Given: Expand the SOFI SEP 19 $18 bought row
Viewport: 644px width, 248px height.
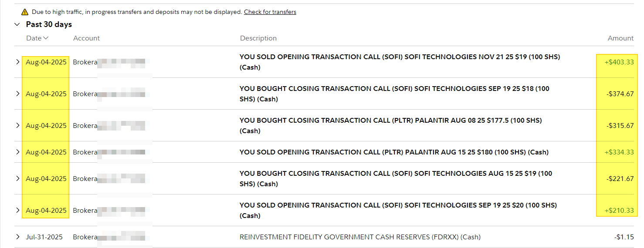Looking at the screenshot, I should [x=18, y=94].
